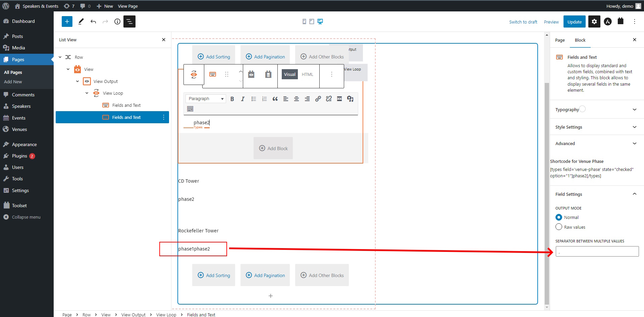Image resolution: width=644 pixels, height=317 pixels.
Task: Switch the editor to HTML mode
Action: [x=308, y=74]
